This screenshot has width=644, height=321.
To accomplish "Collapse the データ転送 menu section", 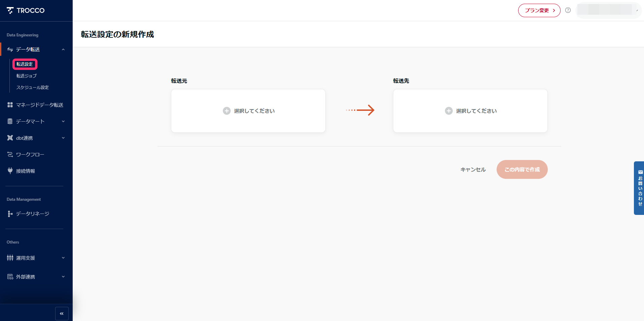I will click(63, 50).
